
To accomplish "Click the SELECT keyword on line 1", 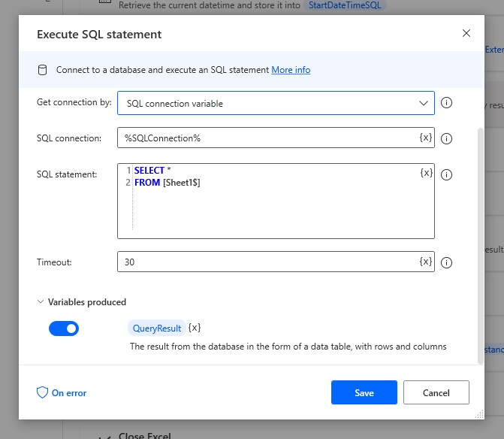I will pyautogui.click(x=149, y=170).
